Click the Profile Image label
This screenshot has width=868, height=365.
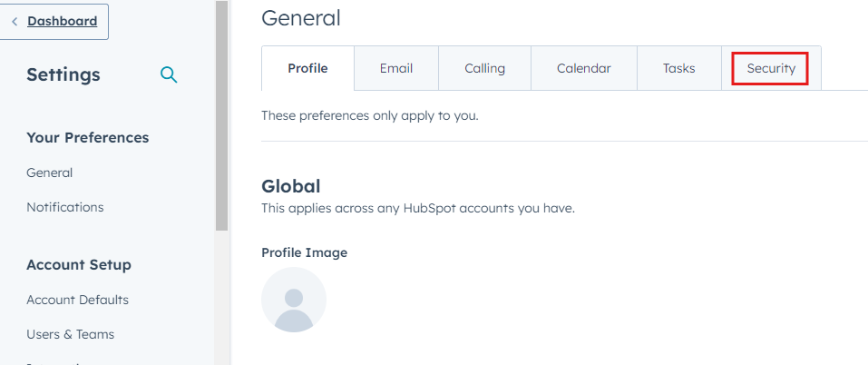tap(304, 252)
